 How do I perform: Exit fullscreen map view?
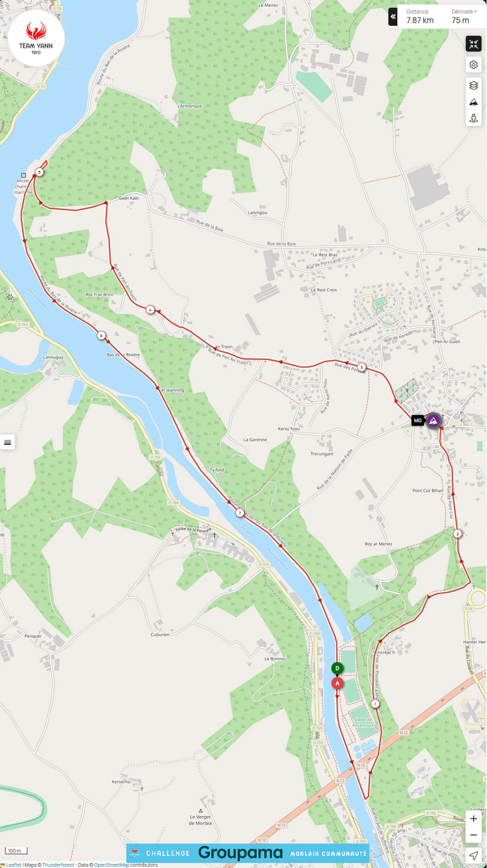tap(474, 44)
